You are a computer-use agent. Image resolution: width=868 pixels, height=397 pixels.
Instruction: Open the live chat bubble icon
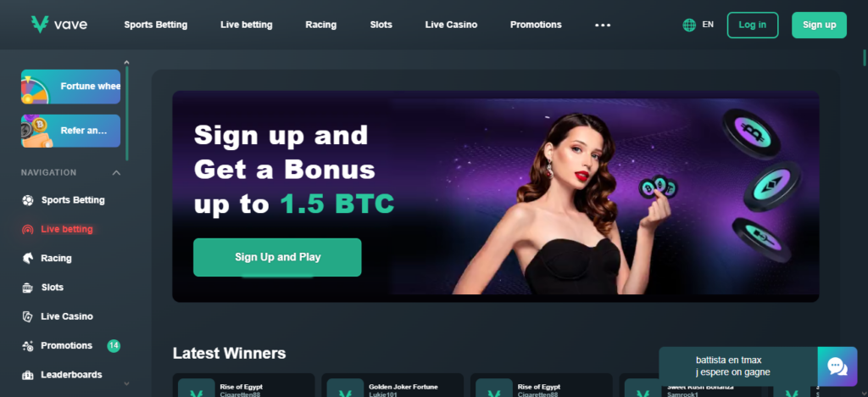837,366
